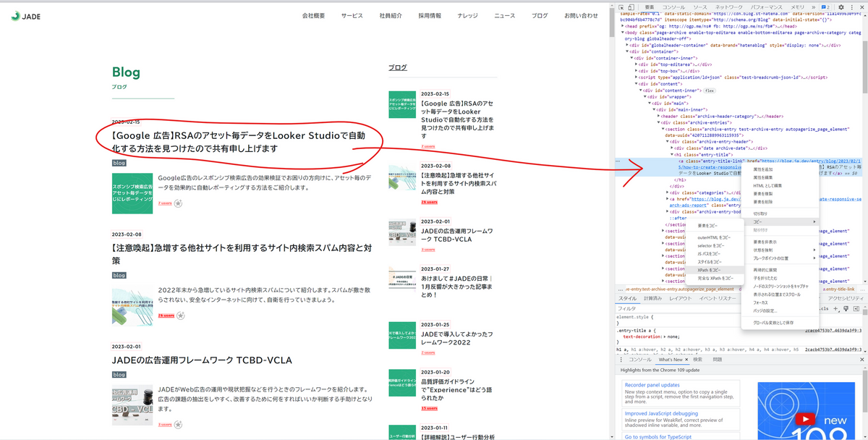
Task: Open the パフォーマンス tab
Action: click(767, 7)
